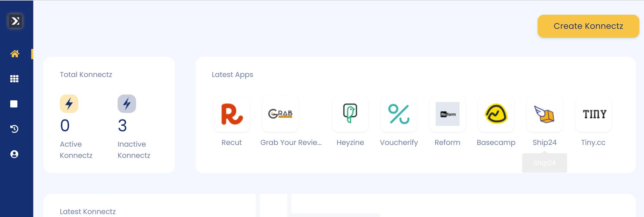Click the Create Konnectz button
The width and height of the screenshot is (644, 217).
point(588,26)
